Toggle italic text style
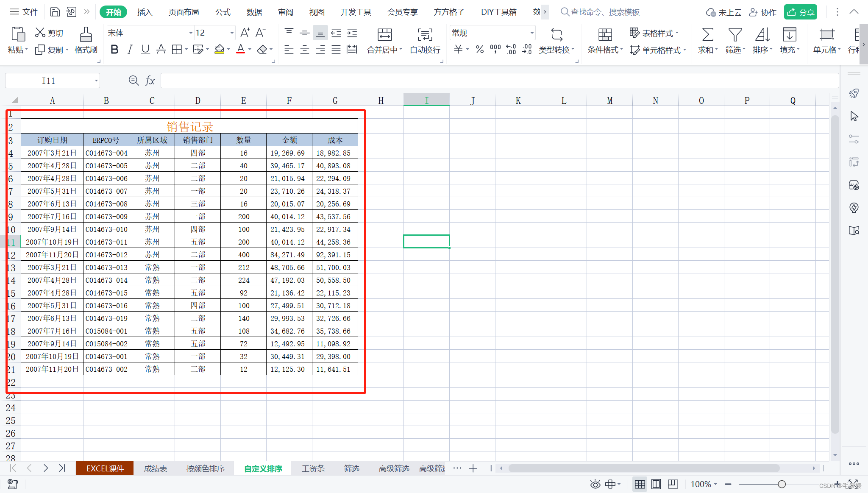The height and width of the screenshot is (493, 868). click(x=130, y=50)
